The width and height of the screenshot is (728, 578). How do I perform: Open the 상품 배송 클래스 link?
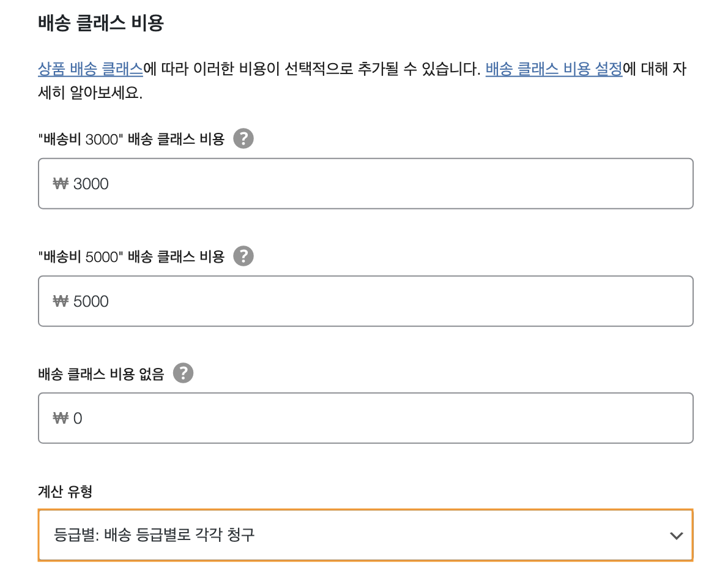[91, 69]
